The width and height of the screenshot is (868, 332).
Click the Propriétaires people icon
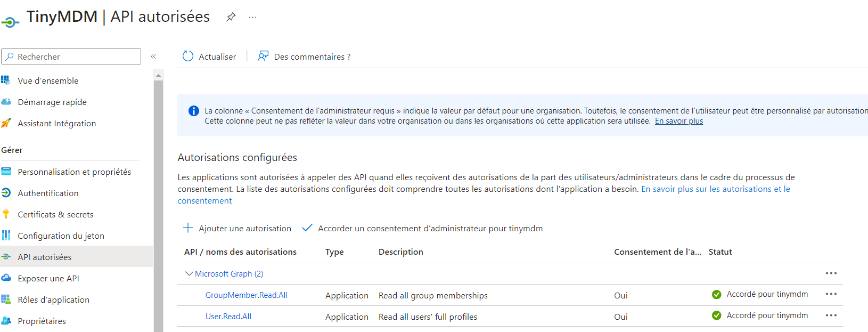[x=6, y=321]
